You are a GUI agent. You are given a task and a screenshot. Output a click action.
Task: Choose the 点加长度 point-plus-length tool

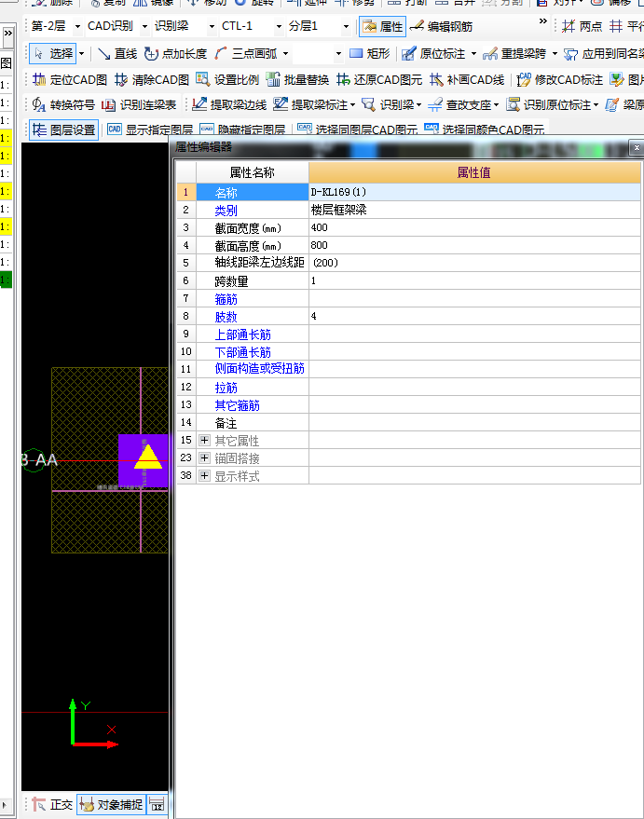point(175,53)
